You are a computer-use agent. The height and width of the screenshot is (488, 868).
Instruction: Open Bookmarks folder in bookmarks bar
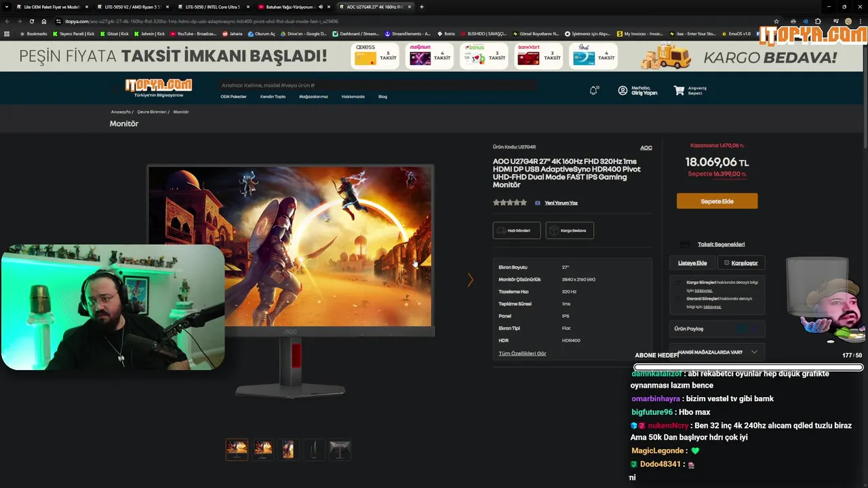33,33
